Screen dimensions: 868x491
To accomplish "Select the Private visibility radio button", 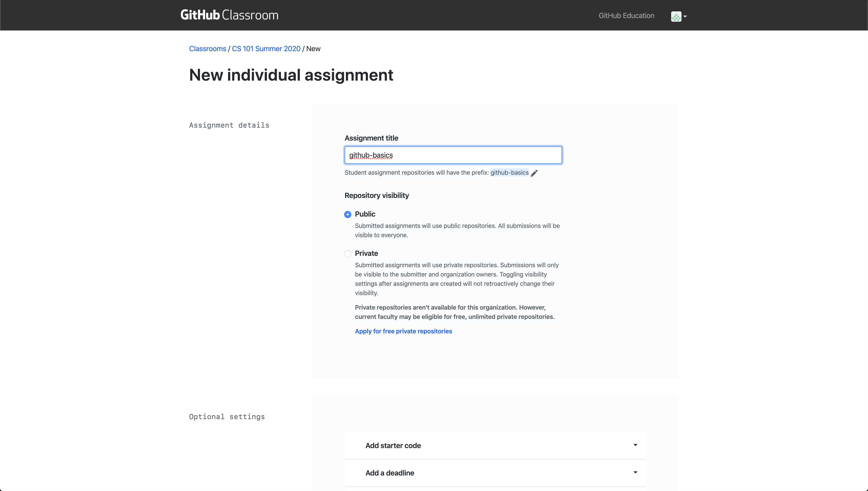I will click(x=347, y=254).
